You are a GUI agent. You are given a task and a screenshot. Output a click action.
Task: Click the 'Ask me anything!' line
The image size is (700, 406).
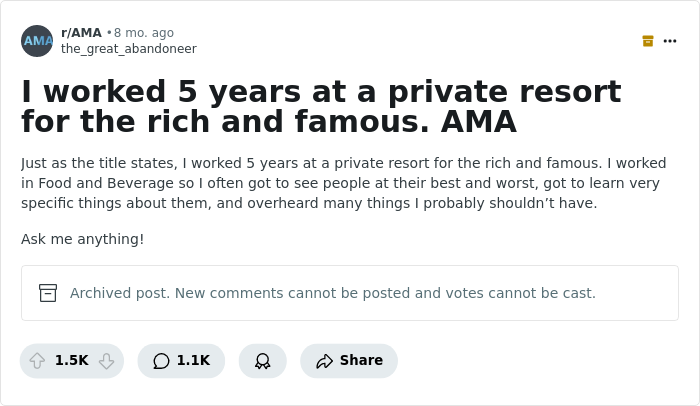[x=82, y=239]
